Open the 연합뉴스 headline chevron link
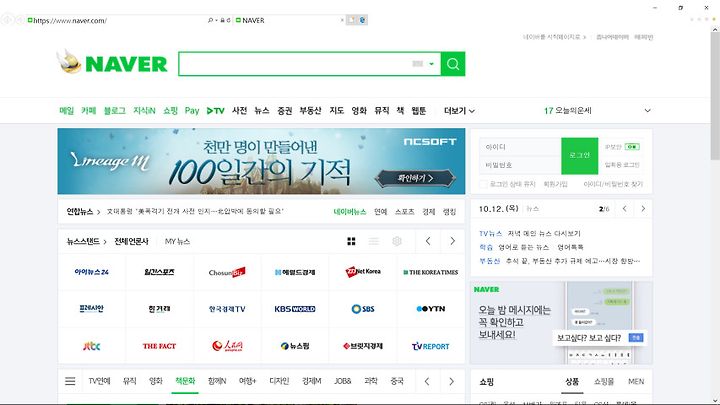The image size is (720, 405). coord(83,212)
